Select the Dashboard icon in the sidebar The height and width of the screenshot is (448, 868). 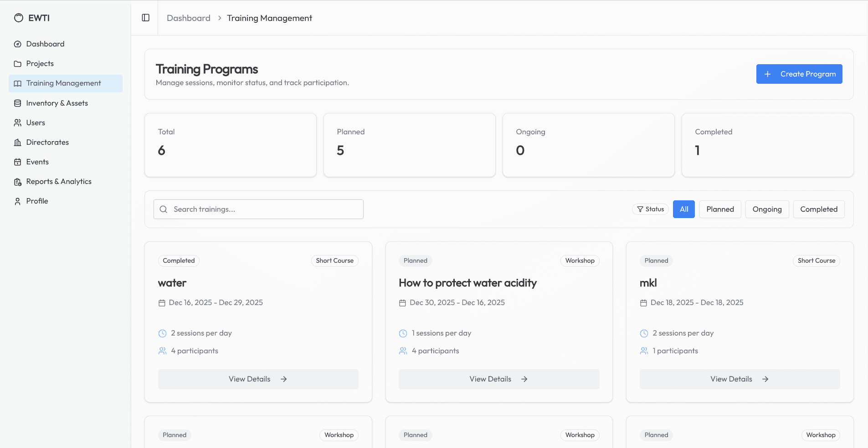tap(17, 44)
